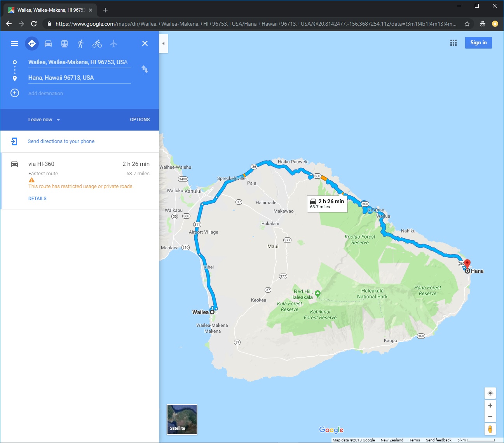Click the Street View pegman
This screenshot has width=504, height=443.
click(490, 429)
